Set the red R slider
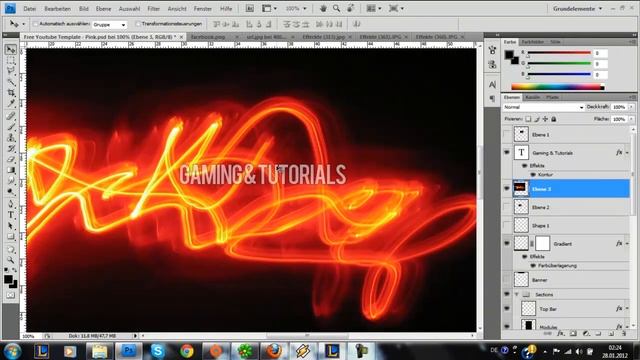The height and width of the screenshot is (360, 640). [559, 53]
